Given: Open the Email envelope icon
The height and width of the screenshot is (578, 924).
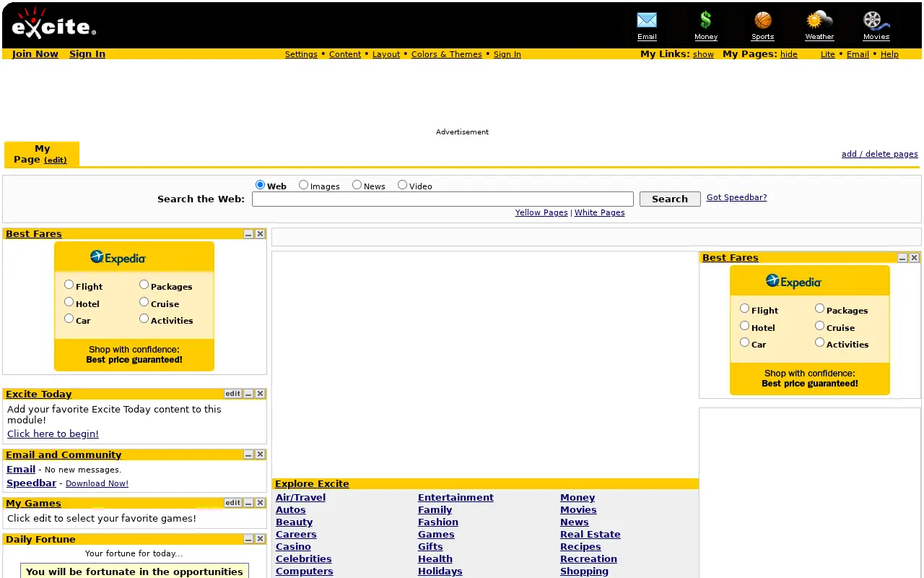Looking at the screenshot, I should tap(647, 20).
